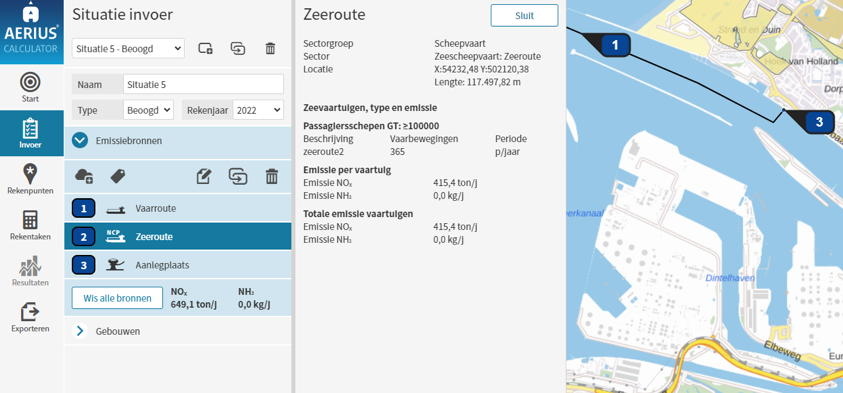Click the number badge 3 of Aanlegplaats
This screenshot has height=393, width=843.
point(83,265)
